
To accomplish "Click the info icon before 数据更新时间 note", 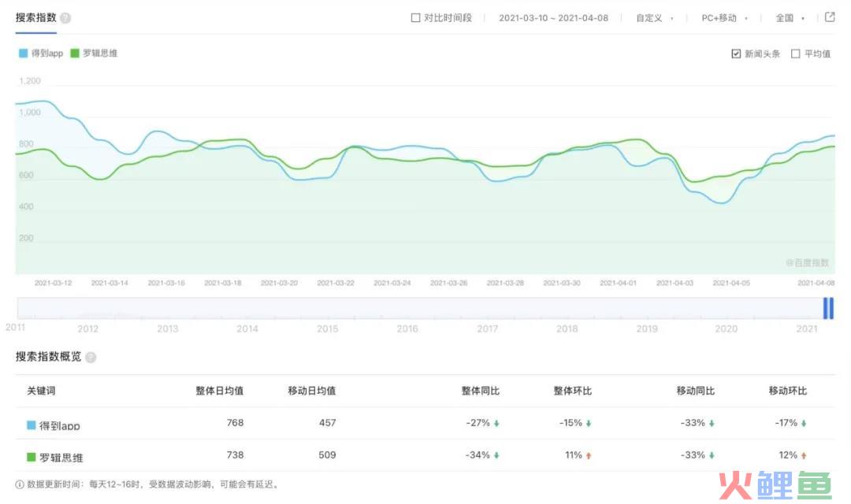I will [x=20, y=484].
